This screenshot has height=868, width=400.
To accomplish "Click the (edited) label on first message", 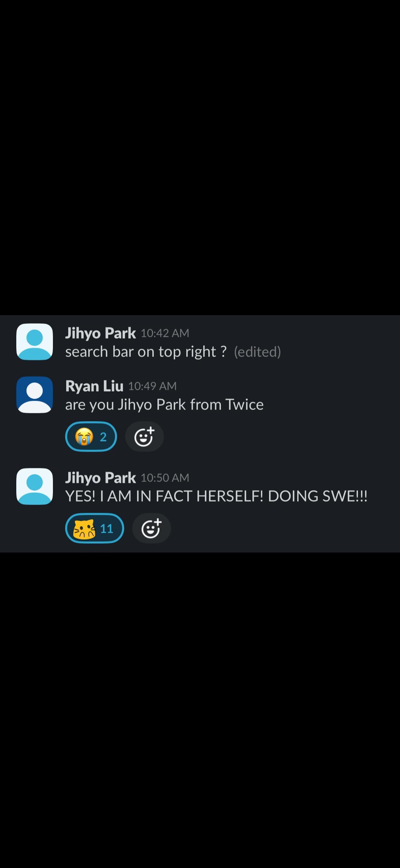I will 258,352.
